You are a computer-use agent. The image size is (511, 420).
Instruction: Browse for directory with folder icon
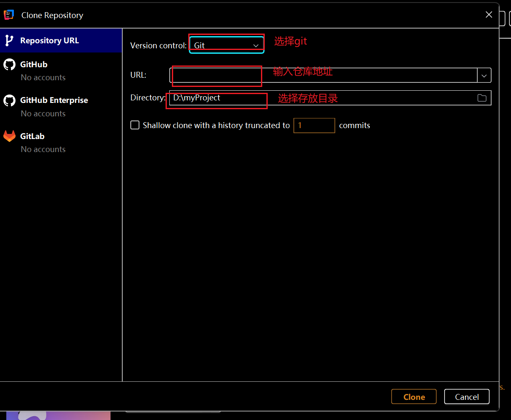[x=482, y=98]
